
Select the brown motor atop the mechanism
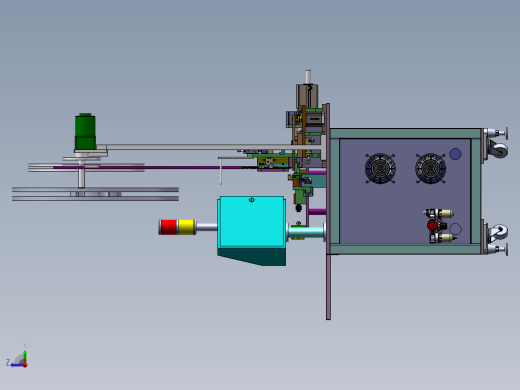307,96
